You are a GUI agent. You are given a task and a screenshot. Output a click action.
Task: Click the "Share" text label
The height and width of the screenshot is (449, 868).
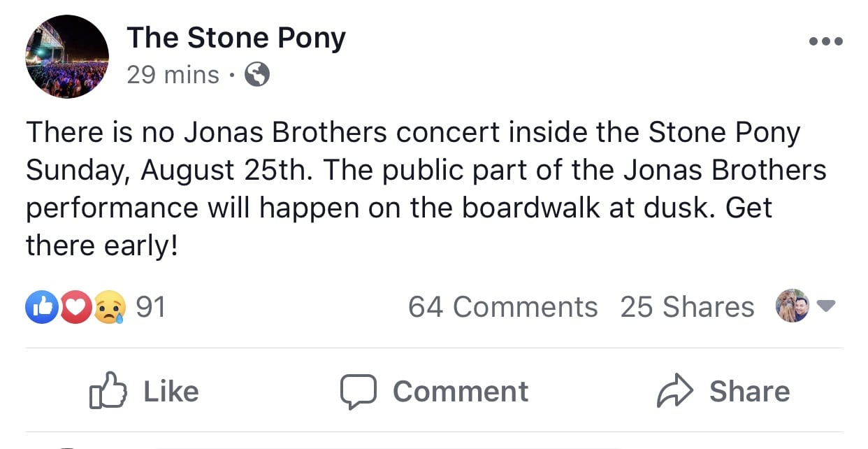[749, 391]
